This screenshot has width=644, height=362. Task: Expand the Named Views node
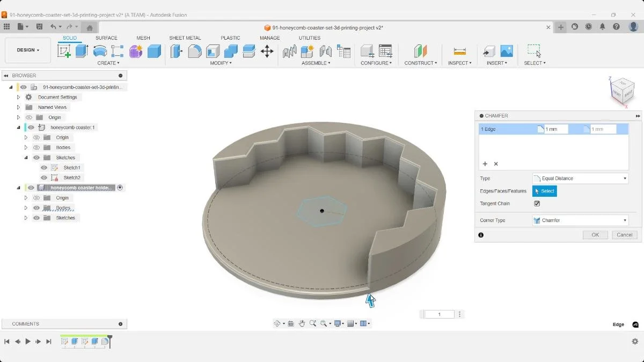tap(19, 107)
